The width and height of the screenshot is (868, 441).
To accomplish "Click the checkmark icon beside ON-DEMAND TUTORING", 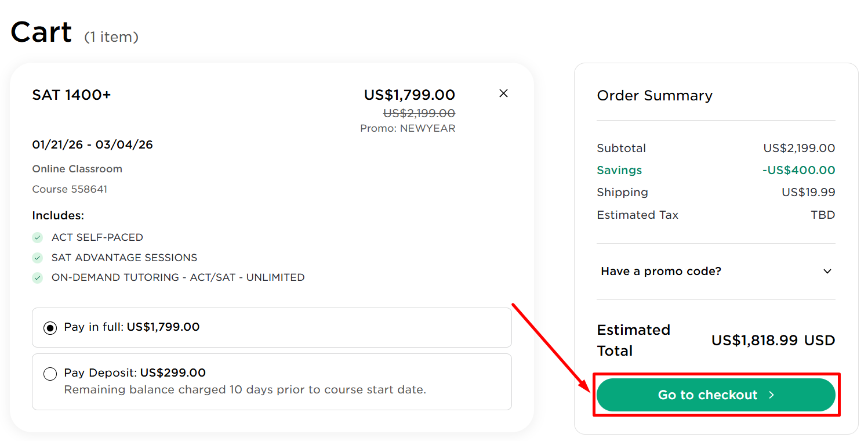I will click(38, 277).
